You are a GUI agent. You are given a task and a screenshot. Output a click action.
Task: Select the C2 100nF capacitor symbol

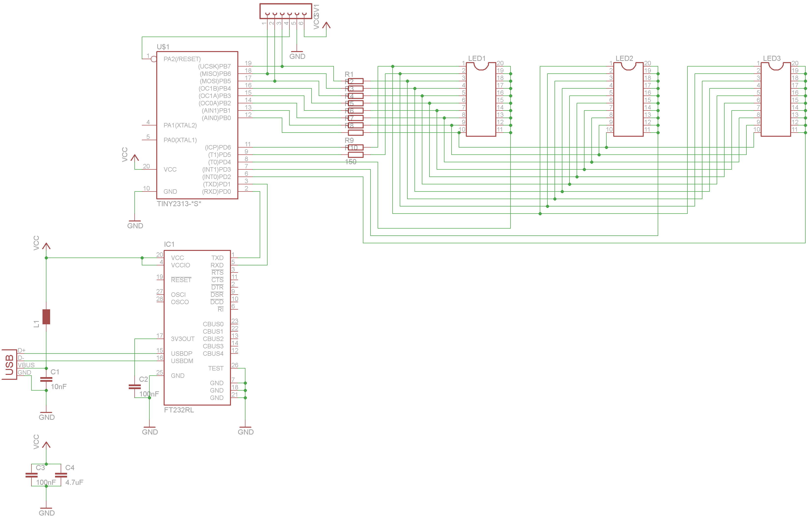[x=135, y=387]
